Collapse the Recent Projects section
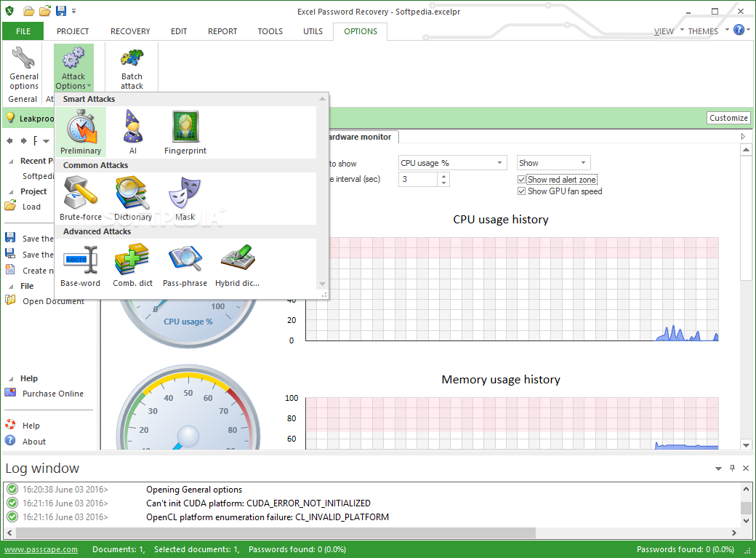Screen dimensions: 756x558 pos(11,162)
